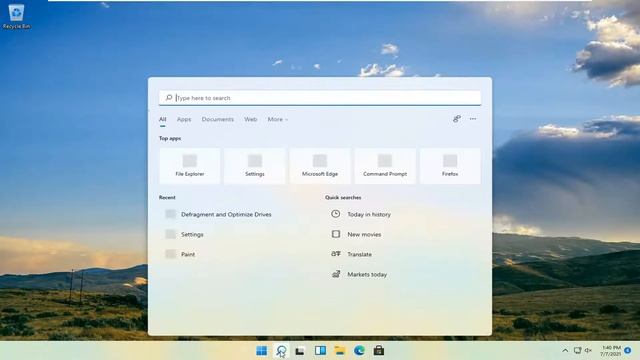Screen dimensions: 640x360
Task: Open the taskbar clock and date
Action: [x=611, y=351]
